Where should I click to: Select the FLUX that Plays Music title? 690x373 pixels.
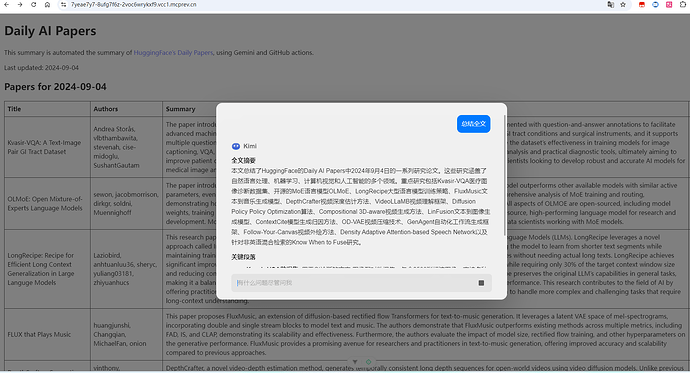pos(39,334)
